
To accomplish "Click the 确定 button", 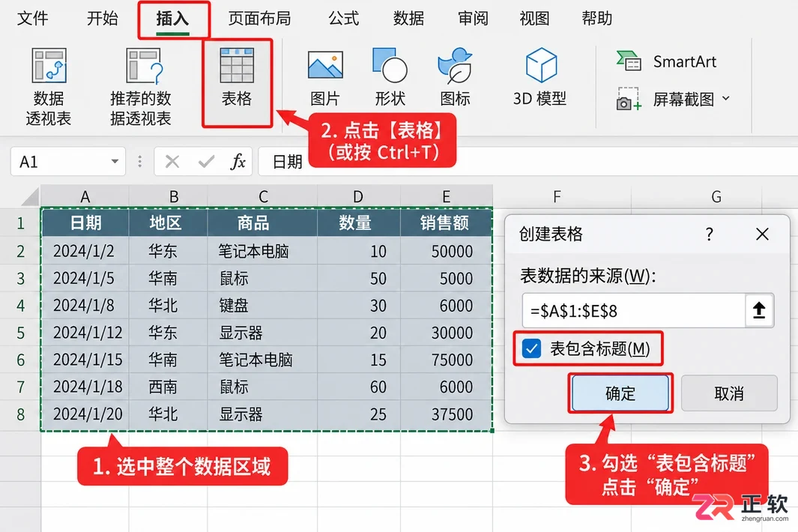I will point(620,393).
